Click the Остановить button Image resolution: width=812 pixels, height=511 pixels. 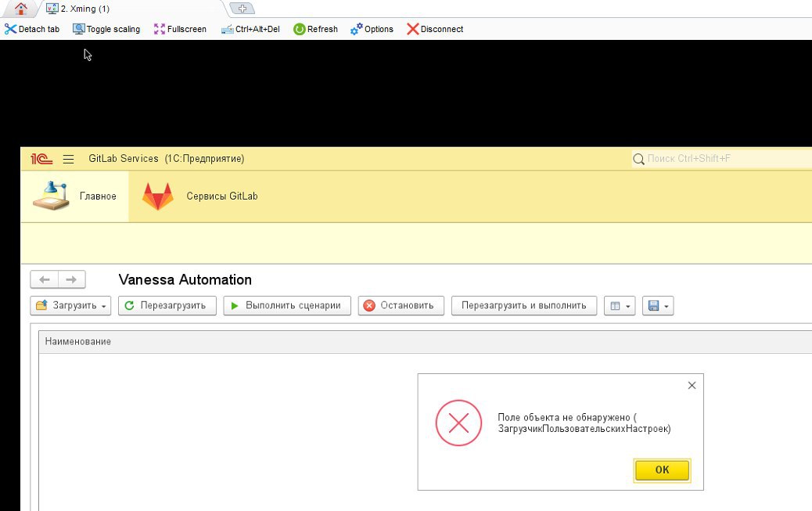coord(401,306)
